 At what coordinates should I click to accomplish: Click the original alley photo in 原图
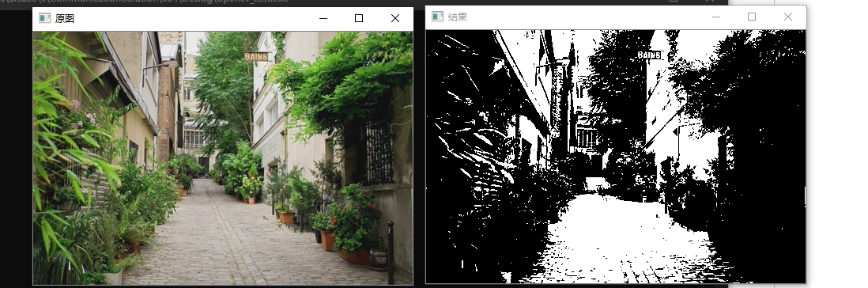point(223,158)
